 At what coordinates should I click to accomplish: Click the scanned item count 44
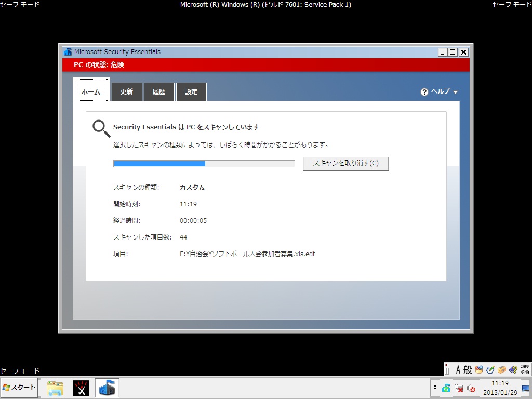pos(183,237)
